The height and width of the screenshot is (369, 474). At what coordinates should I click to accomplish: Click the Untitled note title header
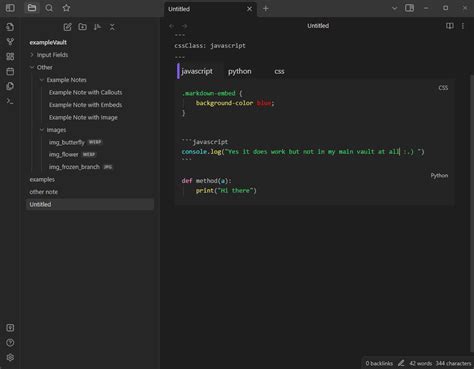tap(318, 26)
